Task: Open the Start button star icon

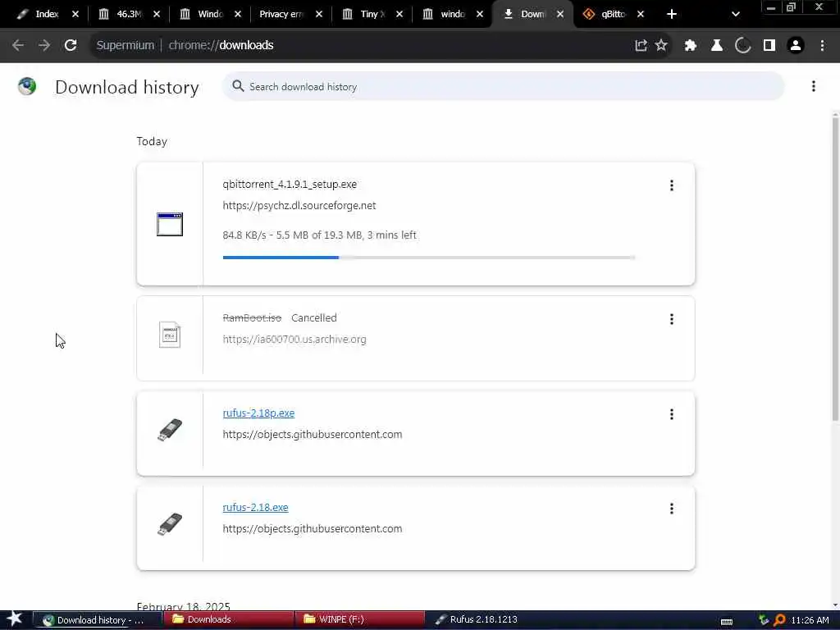Action: [x=15, y=619]
